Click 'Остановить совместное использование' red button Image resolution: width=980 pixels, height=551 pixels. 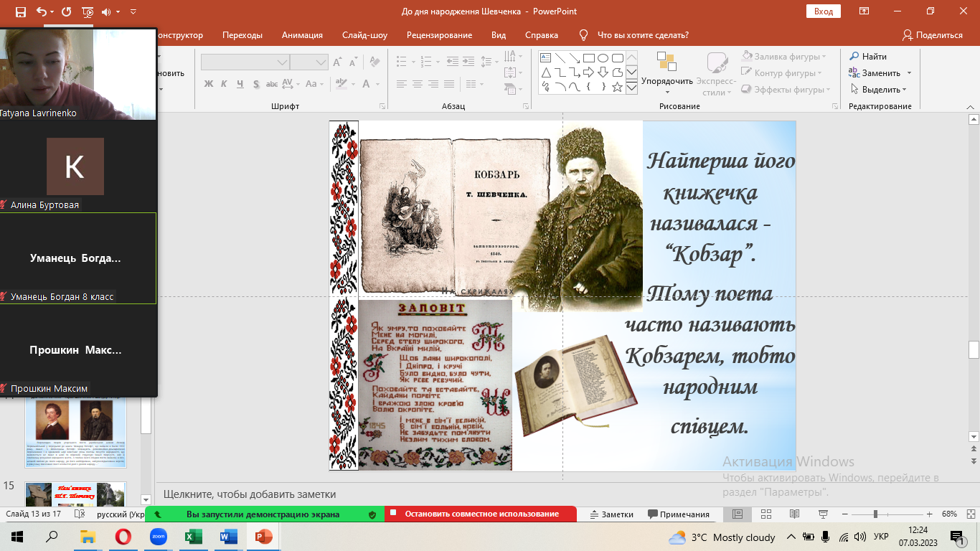481,514
